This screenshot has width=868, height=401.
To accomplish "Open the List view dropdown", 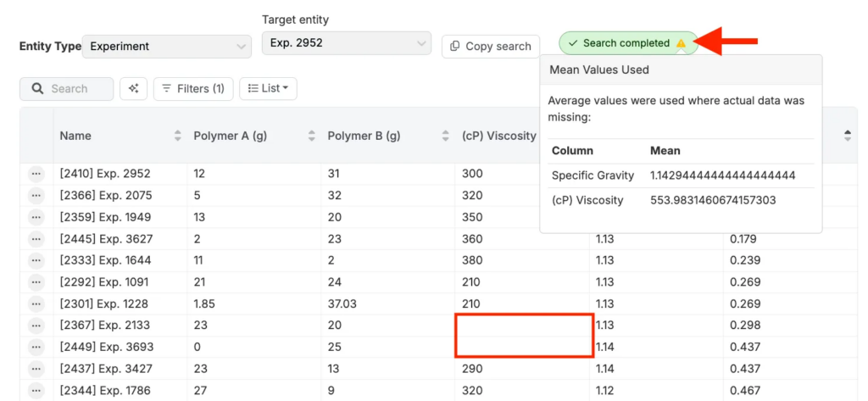I will click(x=268, y=88).
